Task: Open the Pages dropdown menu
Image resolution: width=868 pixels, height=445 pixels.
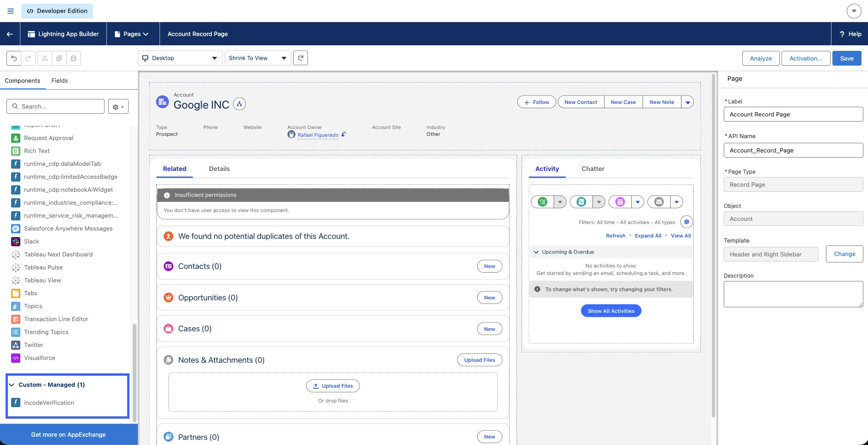Action: tap(132, 34)
